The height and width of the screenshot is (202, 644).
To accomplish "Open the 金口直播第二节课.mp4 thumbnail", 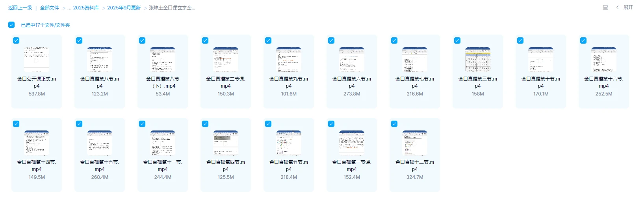I will [226, 60].
